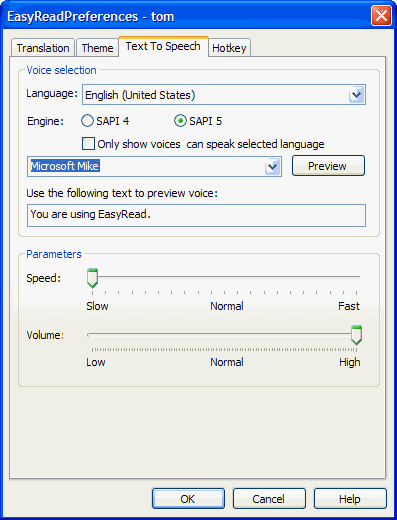Click the Volume slider thumb

coord(356,335)
